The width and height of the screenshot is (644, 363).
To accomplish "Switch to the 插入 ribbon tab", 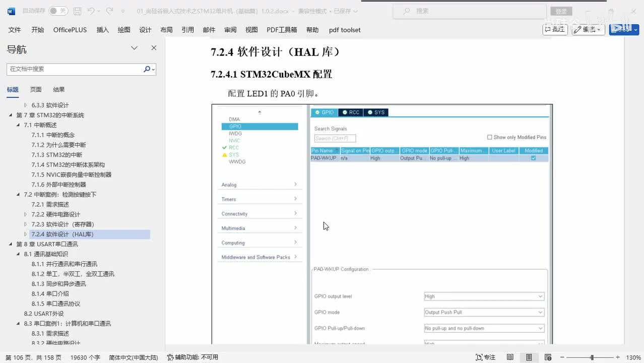I will (x=102, y=30).
